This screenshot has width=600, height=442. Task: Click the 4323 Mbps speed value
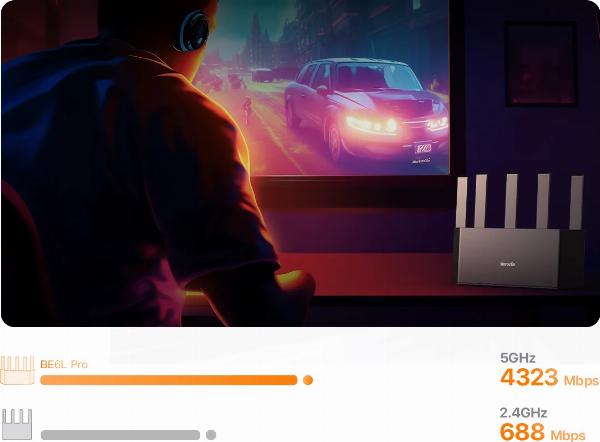(549, 378)
